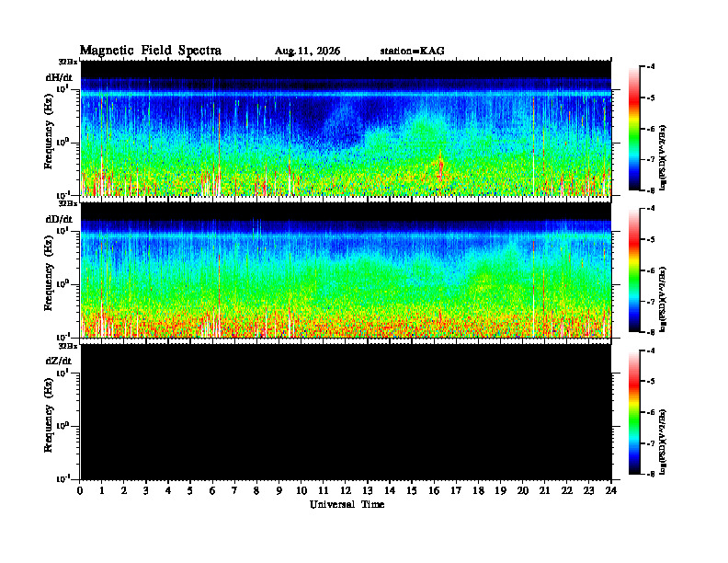Click the log(PSD) label beside dZ/dt color bar
Image resolution: width=728 pixels, height=563 pixels.
664,442
